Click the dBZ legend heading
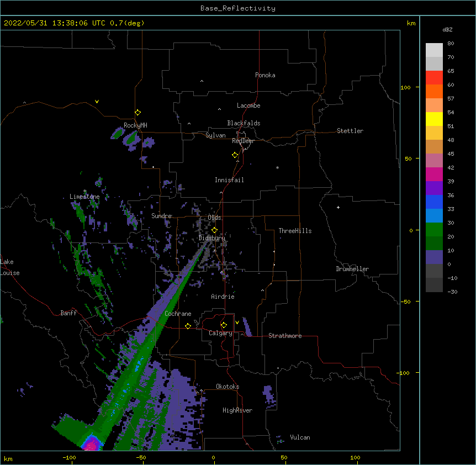This screenshot has height=465, width=476. click(447, 29)
